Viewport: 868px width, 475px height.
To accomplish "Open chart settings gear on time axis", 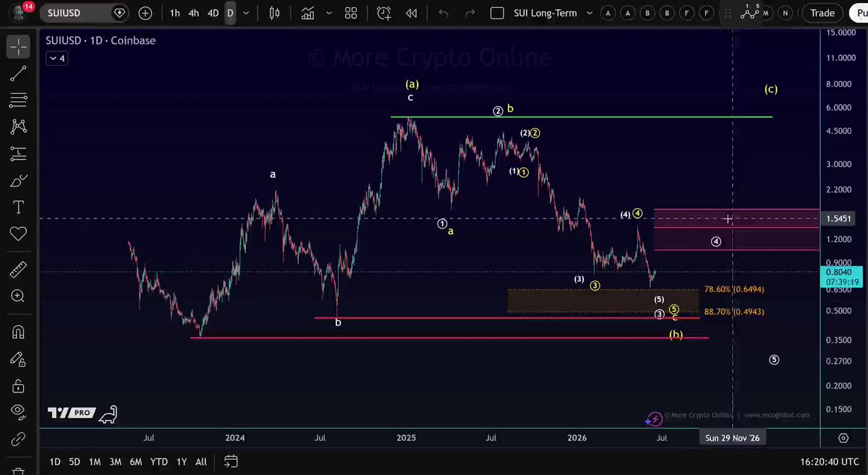I will 843,437.
